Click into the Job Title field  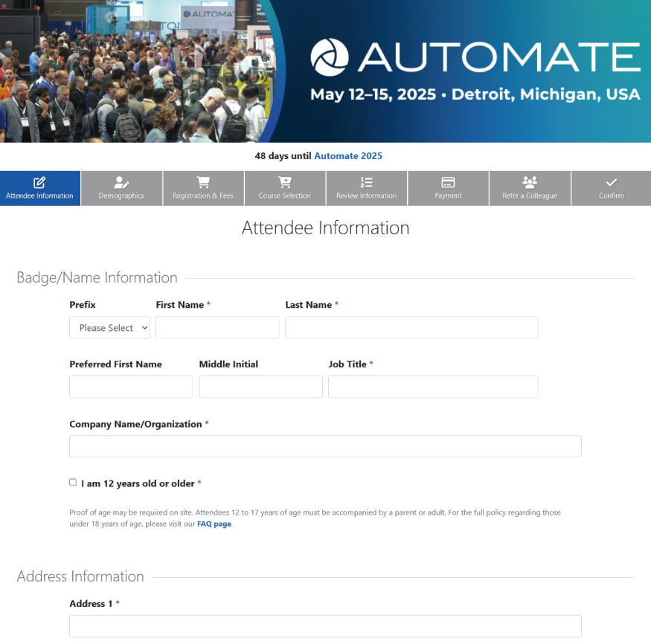coord(433,387)
